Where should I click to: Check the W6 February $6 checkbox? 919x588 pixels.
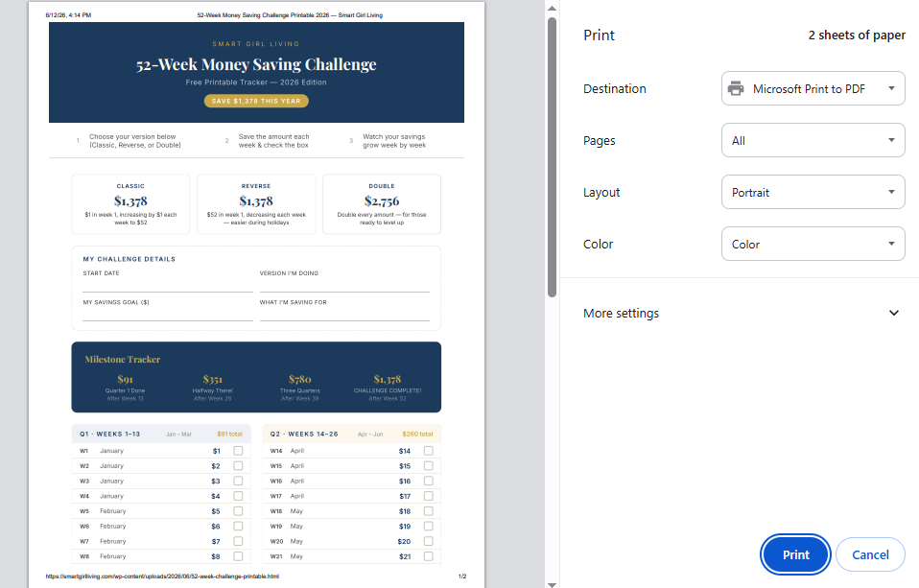tap(238, 526)
